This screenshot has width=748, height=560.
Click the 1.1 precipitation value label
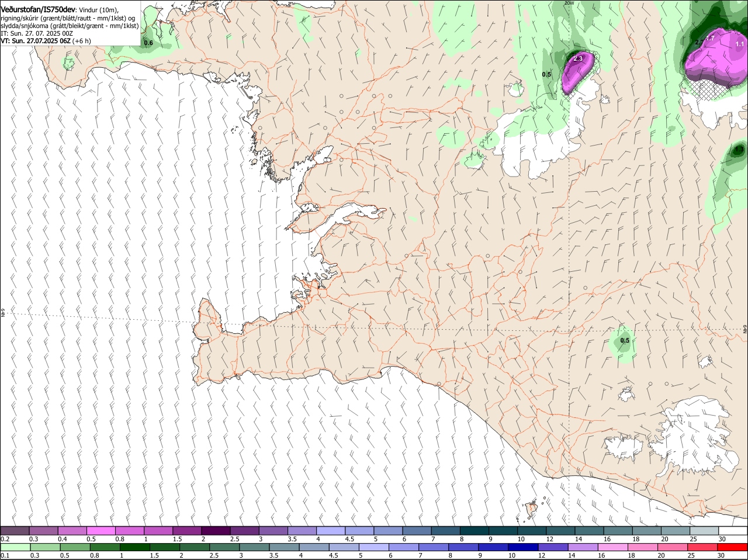coord(740,44)
